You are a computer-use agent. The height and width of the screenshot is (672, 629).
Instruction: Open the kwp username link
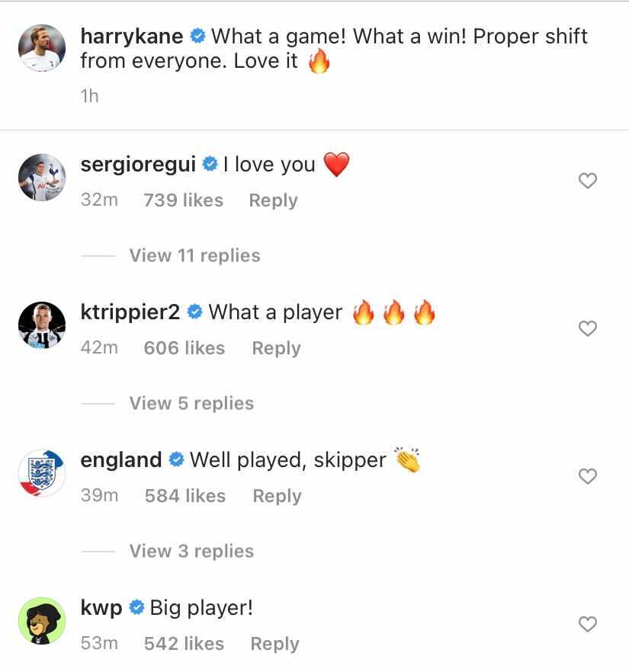(x=101, y=608)
